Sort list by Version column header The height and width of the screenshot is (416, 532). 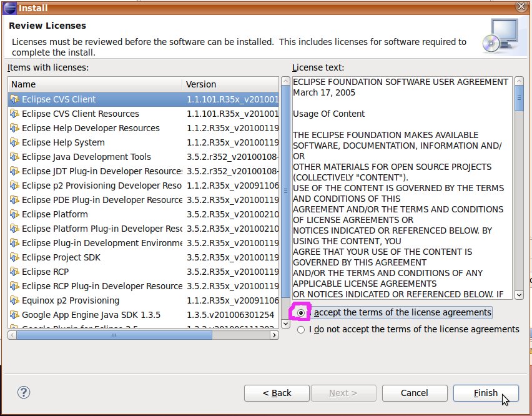point(230,84)
